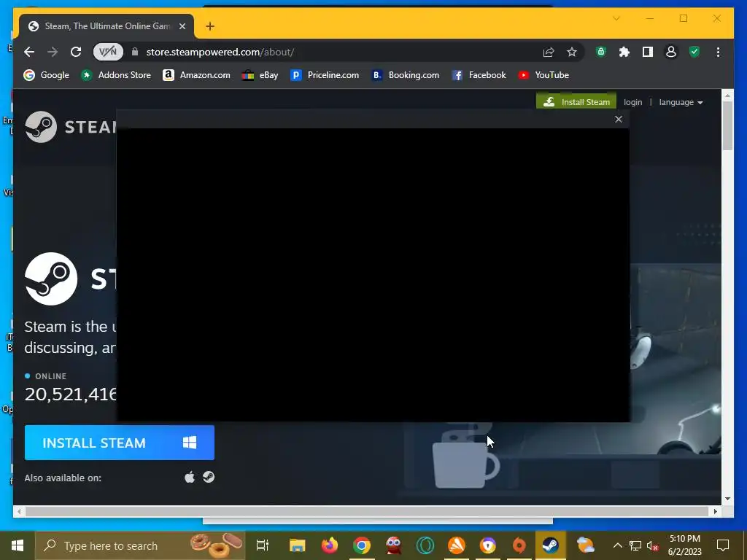Close the Steam browser tab

point(182,26)
